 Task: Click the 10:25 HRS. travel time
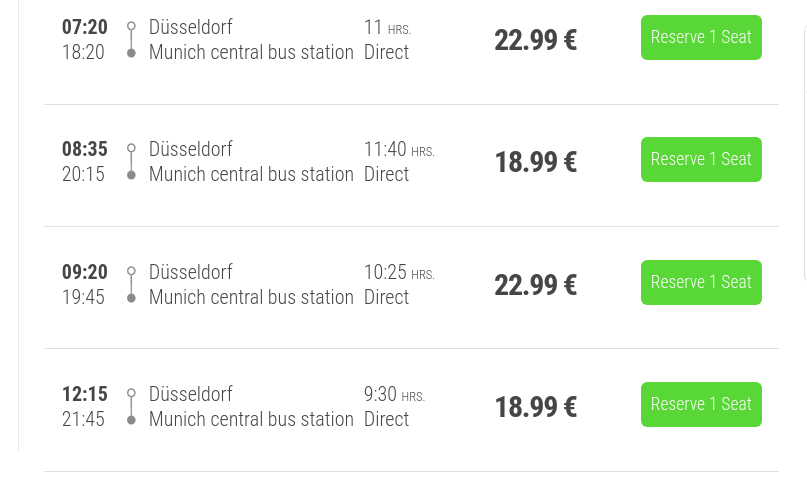398,273
